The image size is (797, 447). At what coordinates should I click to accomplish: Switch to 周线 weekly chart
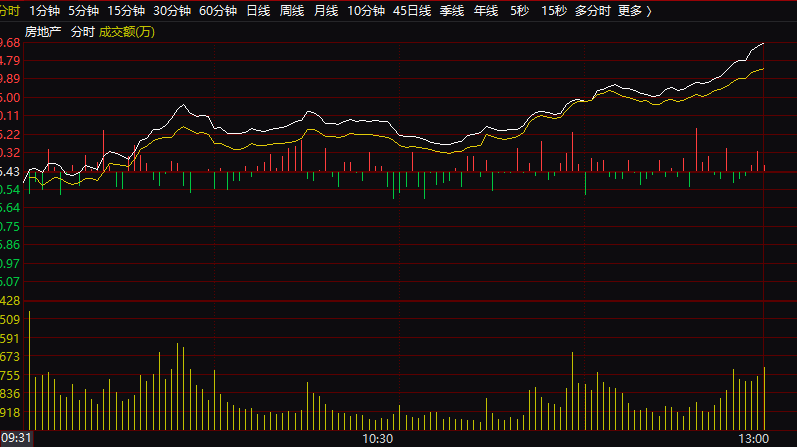[291, 11]
